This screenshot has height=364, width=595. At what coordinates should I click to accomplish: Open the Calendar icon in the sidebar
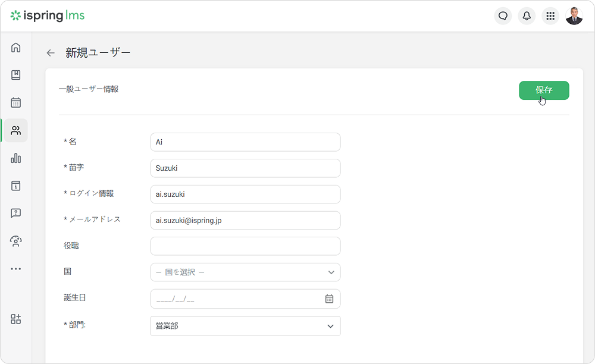[x=16, y=103]
